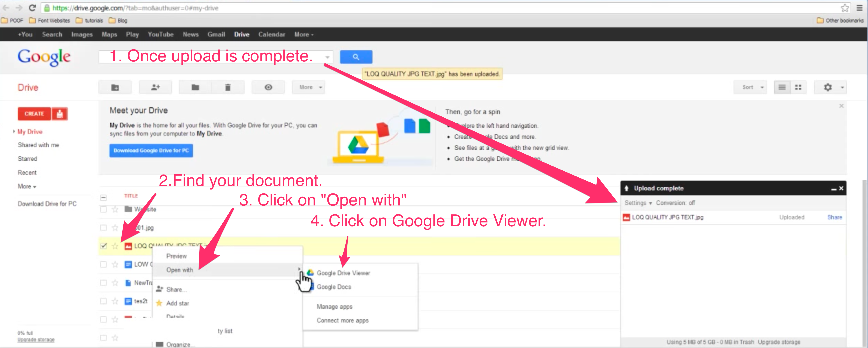Switch to grid view icon

pos(798,87)
